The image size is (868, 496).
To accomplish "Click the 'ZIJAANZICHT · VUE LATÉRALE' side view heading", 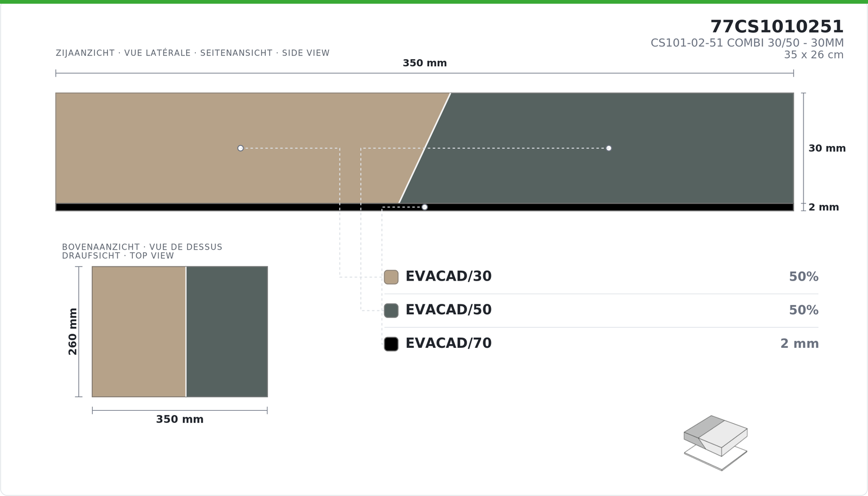I will tap(193, 53).
